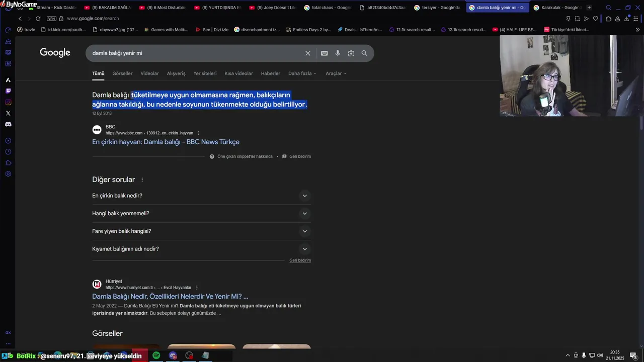Viewport: 644px width, 362px height.
Task: Go to Google homepage via logo
Action: click(x=55, y=53)
